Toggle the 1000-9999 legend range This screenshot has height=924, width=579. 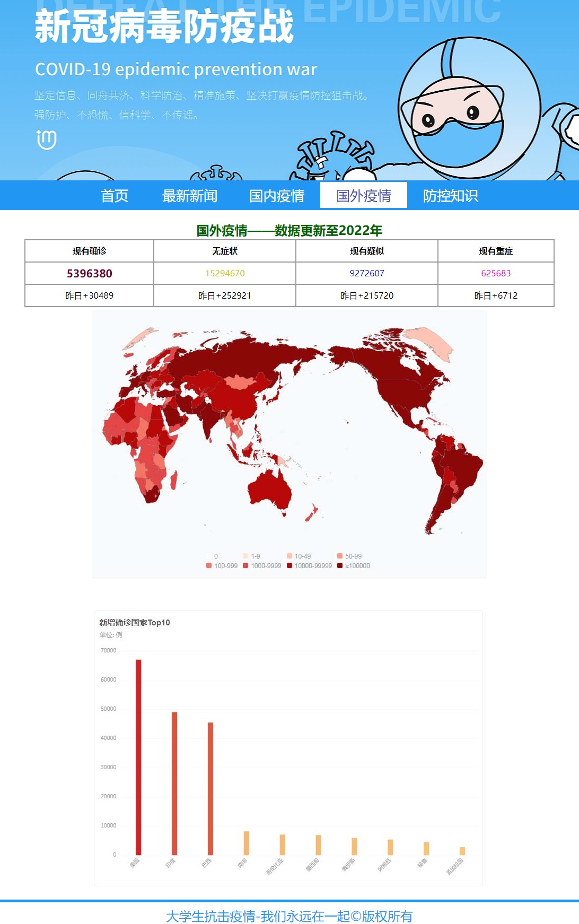pyautogui.click(x=262, y=566)
